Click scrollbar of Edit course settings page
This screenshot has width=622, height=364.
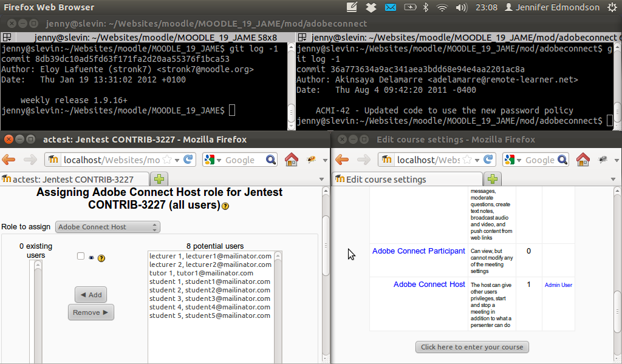(x=617, y=312)
